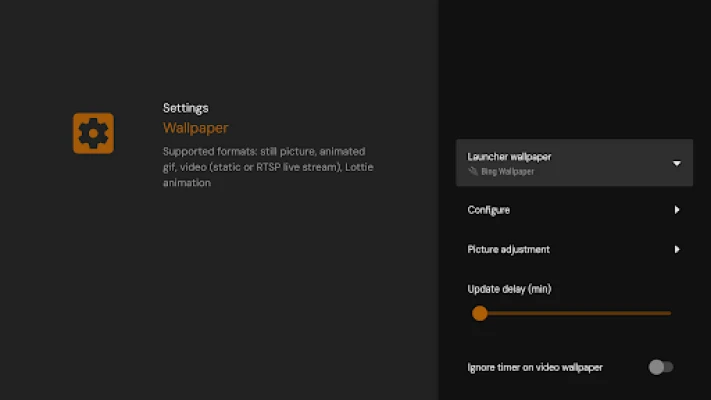Click the orange Wallpaper heading

click(x=196, y=128)
